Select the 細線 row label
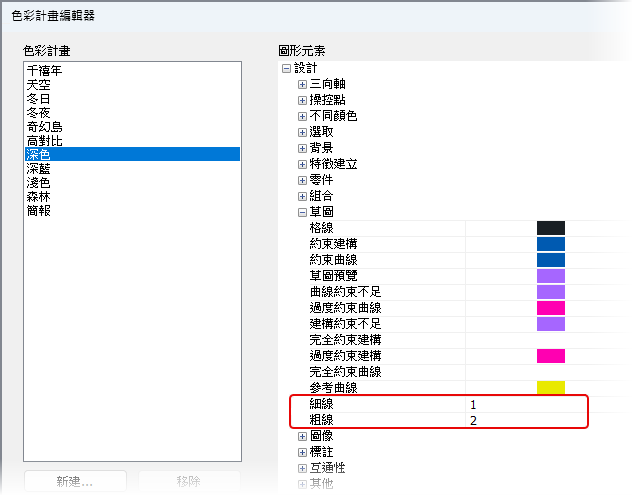 pos(321,404)
